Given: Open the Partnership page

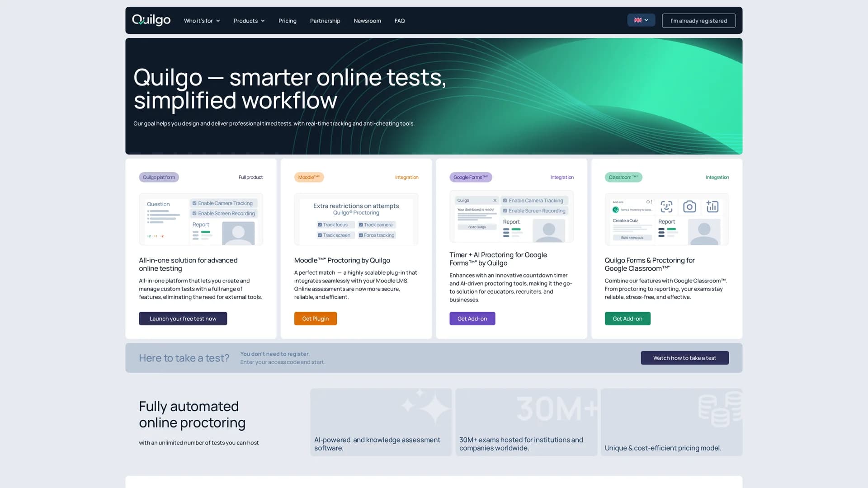Looking at the screenshot, I should 325,21.
